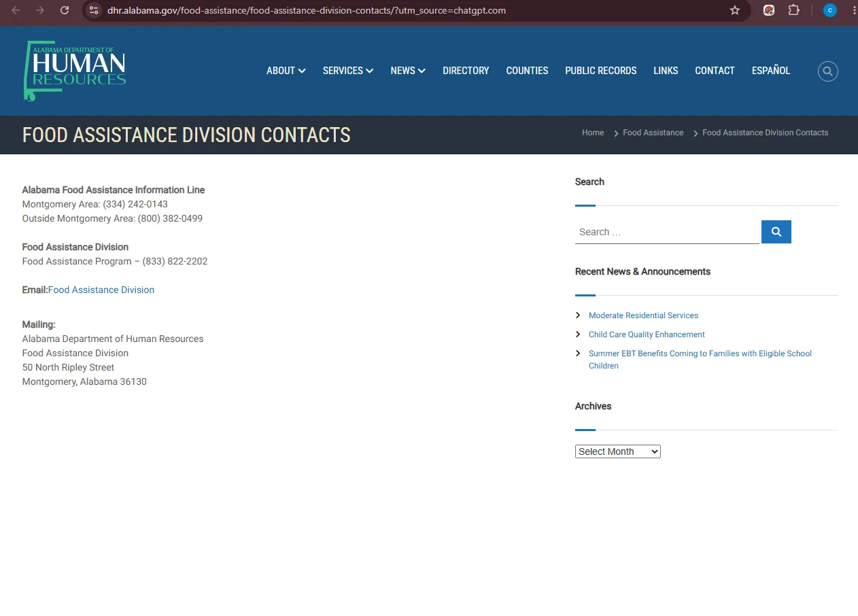858x616 pixels.
Task: Expand the About menu
Action: pyautogui.click(x=286, y=71)
